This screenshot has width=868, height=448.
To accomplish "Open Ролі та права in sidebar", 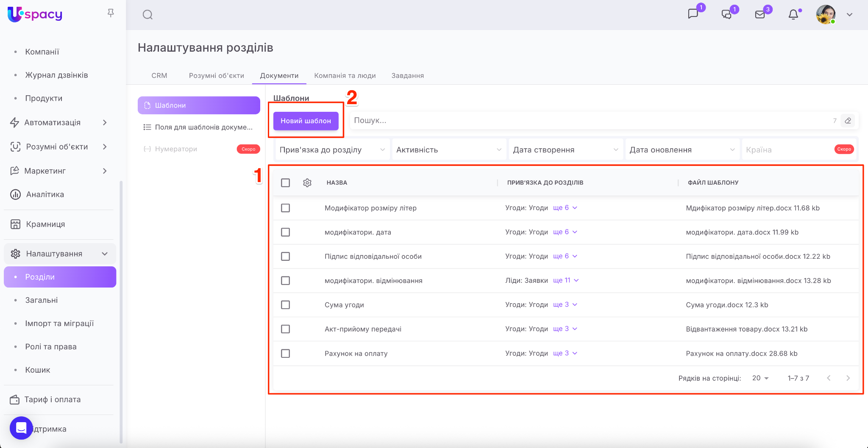I will (51, 346).
